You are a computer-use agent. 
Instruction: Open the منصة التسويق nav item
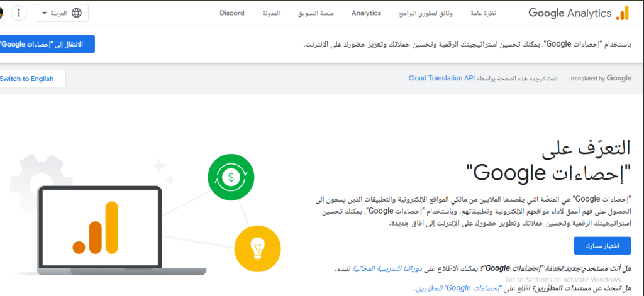(x=316, y=13)
